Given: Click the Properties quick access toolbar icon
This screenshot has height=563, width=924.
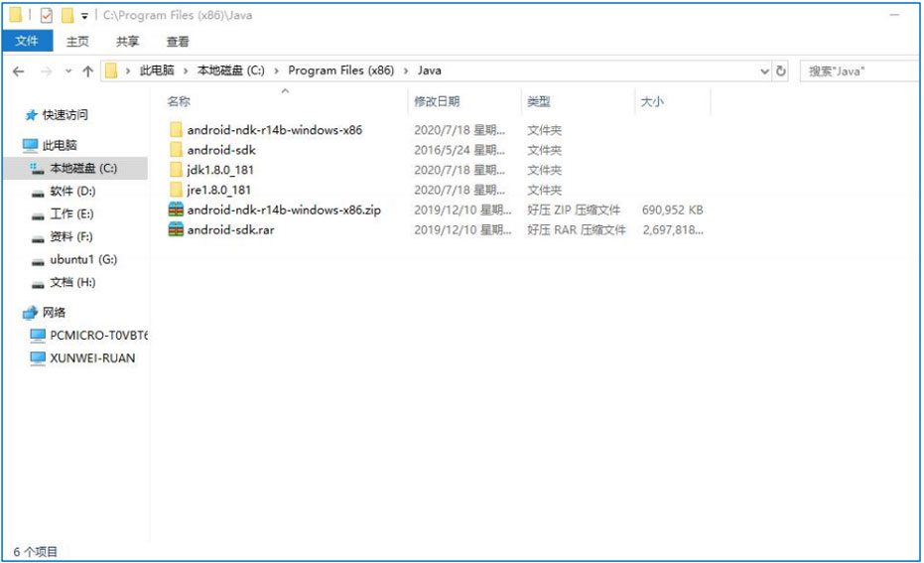Looking at the screenshot, I should [x=46, y=15].
